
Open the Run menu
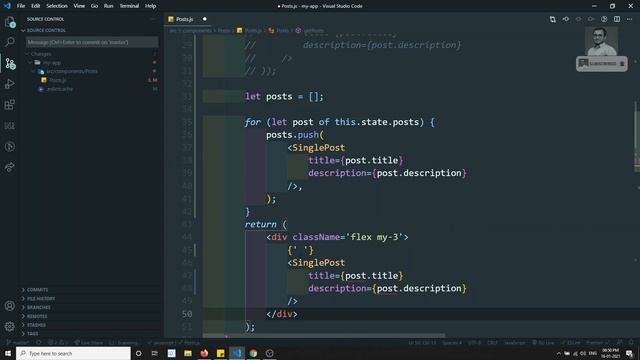108,6
